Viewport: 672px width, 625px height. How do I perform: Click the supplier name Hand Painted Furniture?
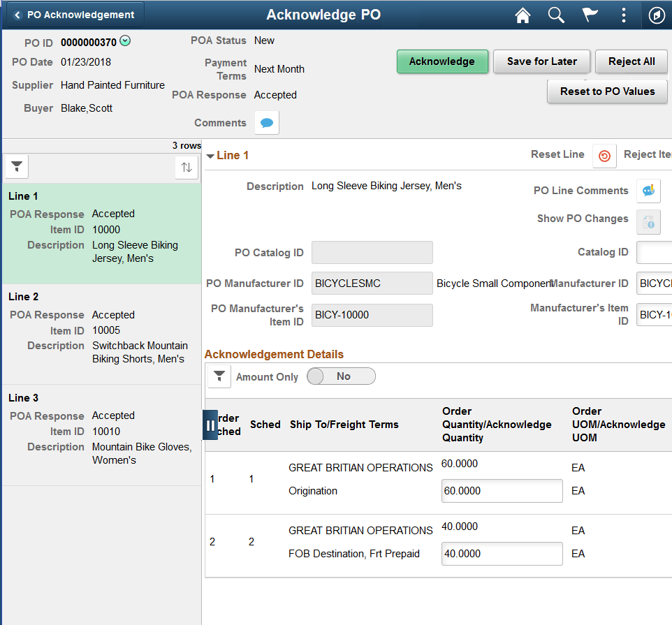112,85
